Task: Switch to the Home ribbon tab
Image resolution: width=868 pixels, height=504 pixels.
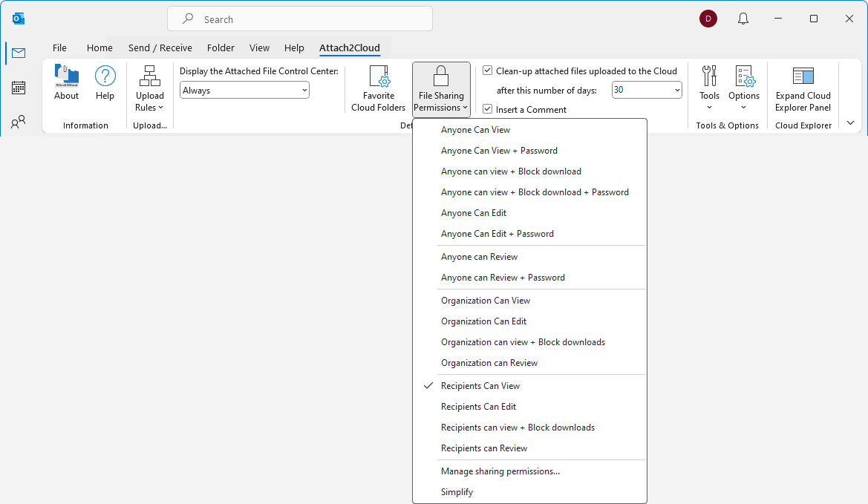Action: point(99,47)
